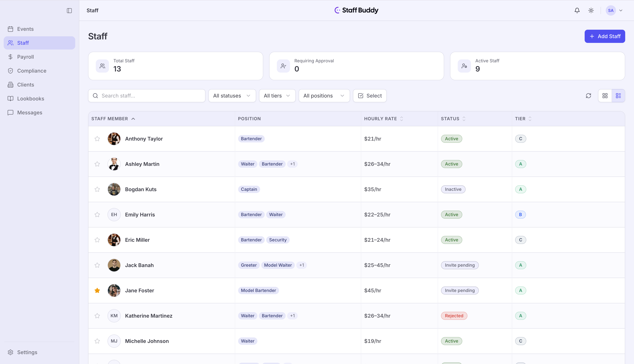Open Compliance in sidebar
The image size is (634, 364).
[39, 71]
